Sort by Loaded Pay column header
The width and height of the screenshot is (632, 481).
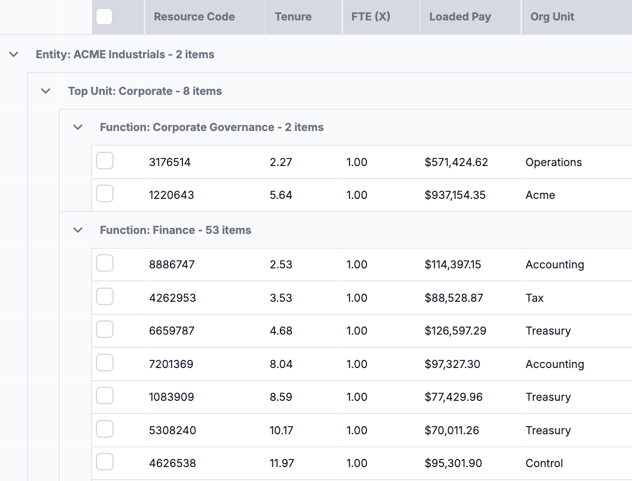(460, 17)
